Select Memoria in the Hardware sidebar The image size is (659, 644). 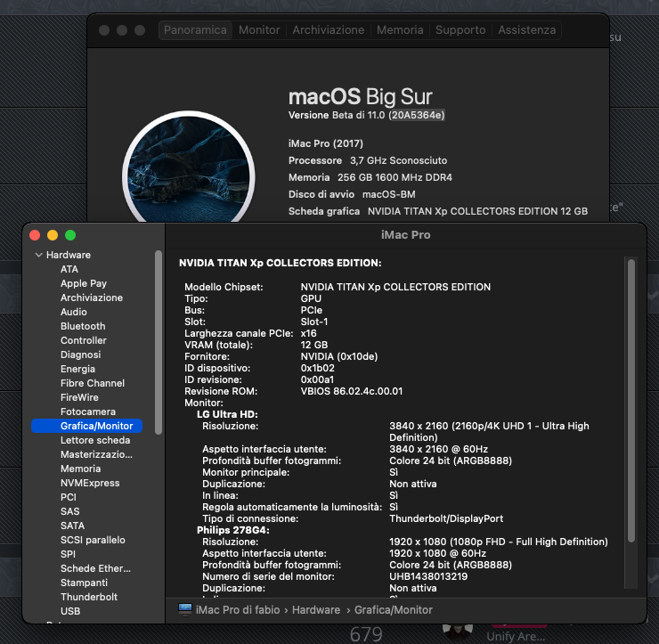[80, 469]
